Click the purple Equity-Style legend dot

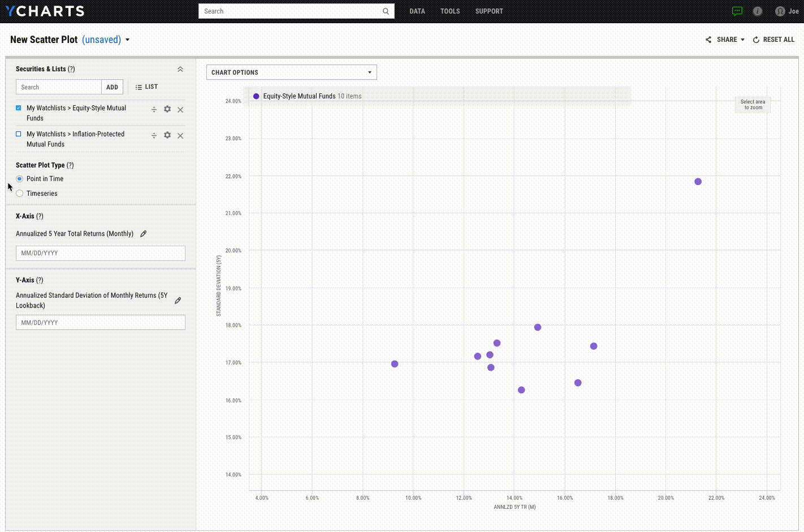click(256, 96)
